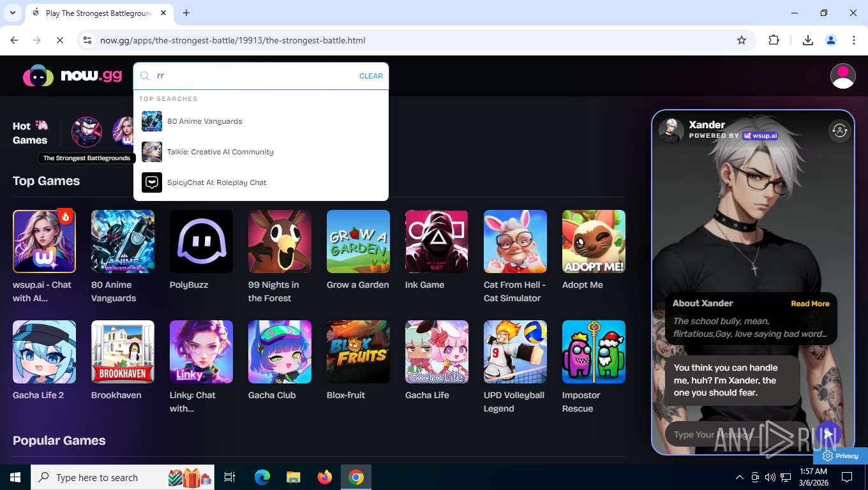Open the wsup.ai Chat with AI game tile

tap(44, 241)
